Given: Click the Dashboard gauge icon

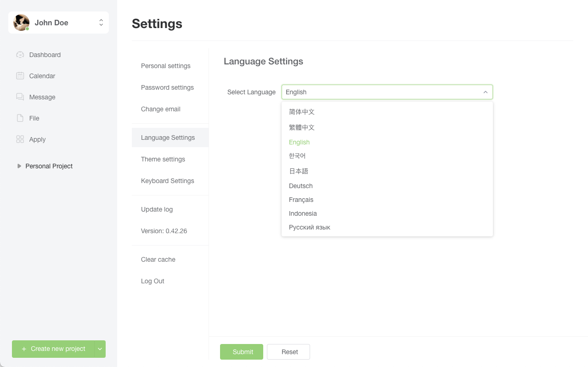Looking at the screenshot, I should pos(20,55).
